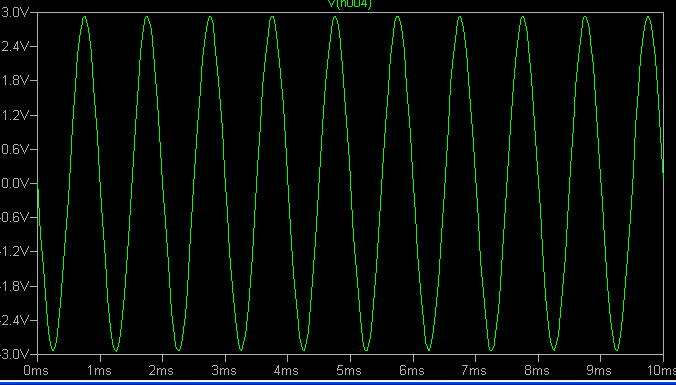Select the 8ms time axis label
Image resolution: width=676 pixels, height=385 pixels.
coord(537,370)
